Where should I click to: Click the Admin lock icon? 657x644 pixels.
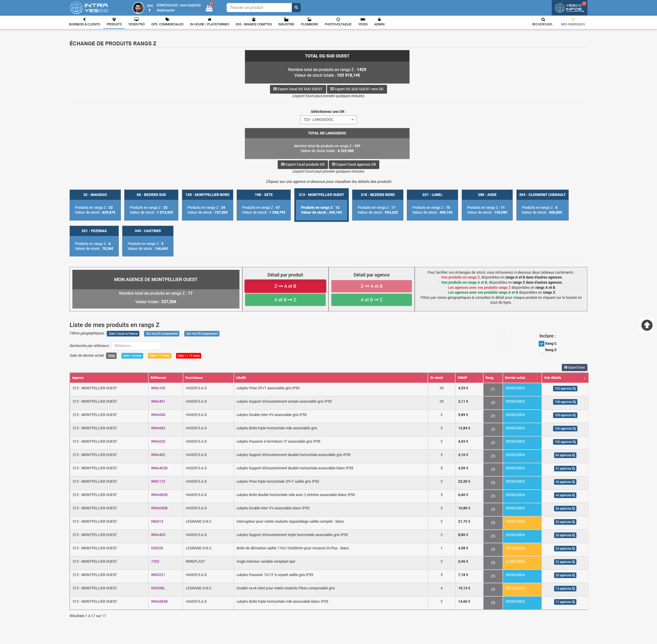(x=379, y=19)
